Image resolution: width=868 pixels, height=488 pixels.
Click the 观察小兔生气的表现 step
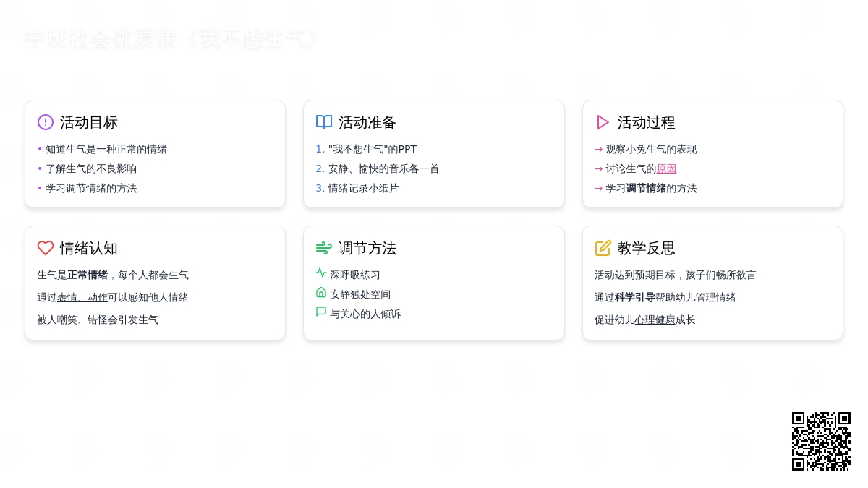point(650,149)
